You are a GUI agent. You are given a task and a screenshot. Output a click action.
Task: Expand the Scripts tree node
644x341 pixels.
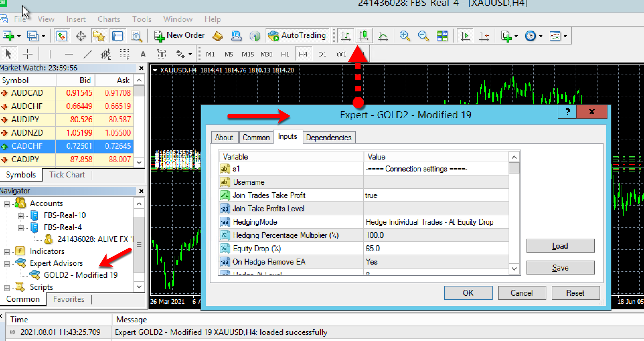tap(7, 288)
